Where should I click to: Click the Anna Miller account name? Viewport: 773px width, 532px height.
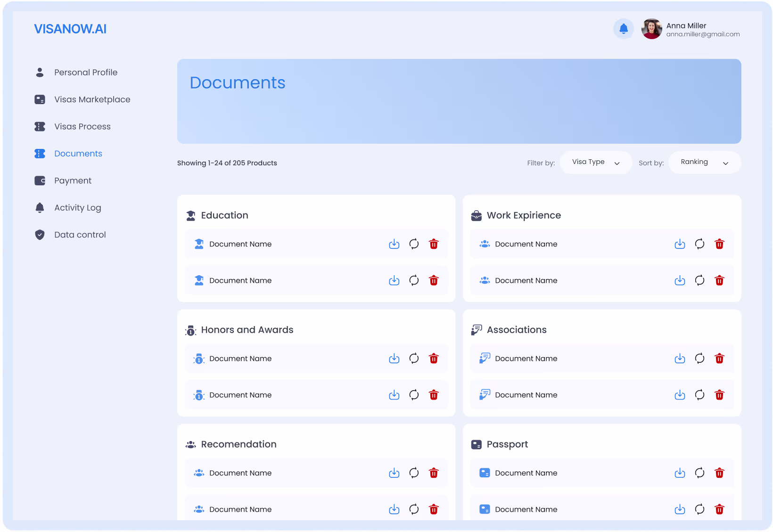coord(686,25)
